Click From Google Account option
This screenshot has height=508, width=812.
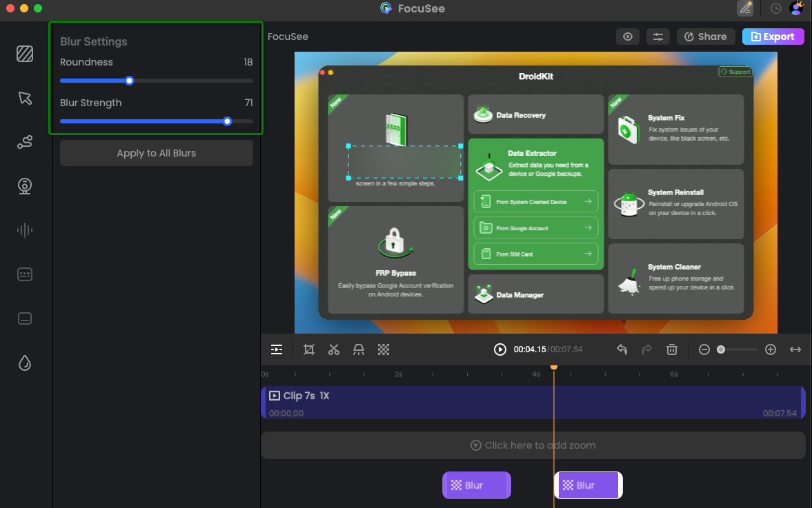pyautogui.click(x=536, y=227)
